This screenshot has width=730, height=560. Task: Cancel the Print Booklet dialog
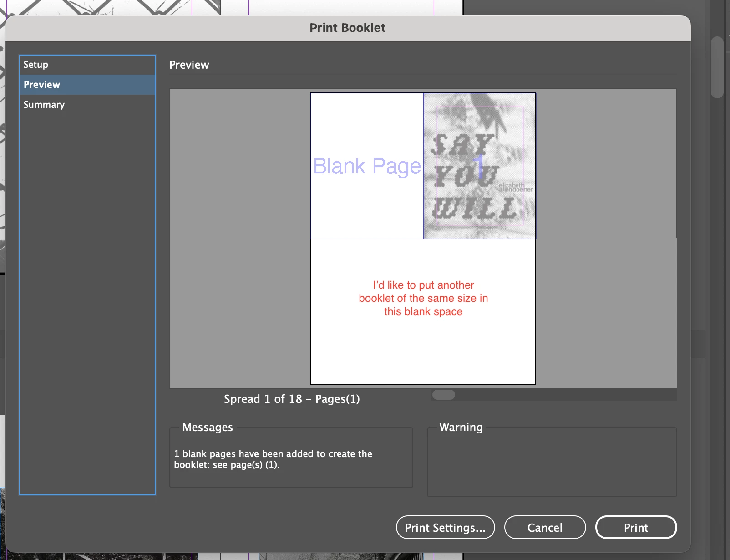point(545,527)
